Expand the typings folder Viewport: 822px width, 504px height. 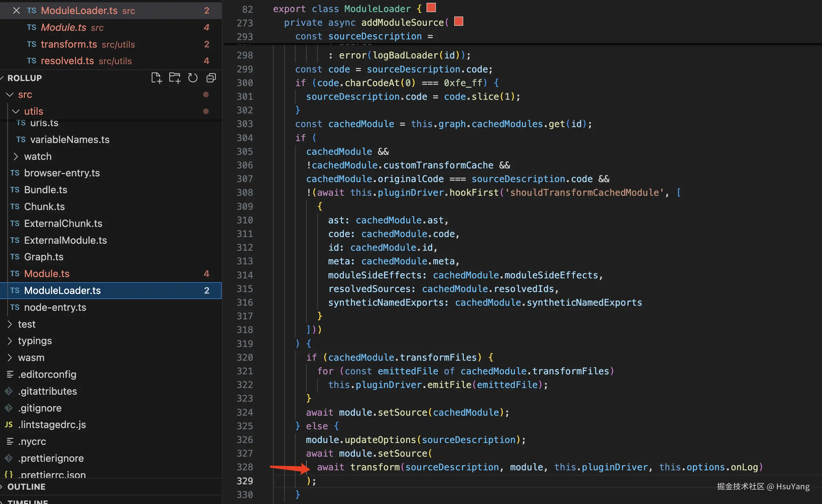point(10,341)
